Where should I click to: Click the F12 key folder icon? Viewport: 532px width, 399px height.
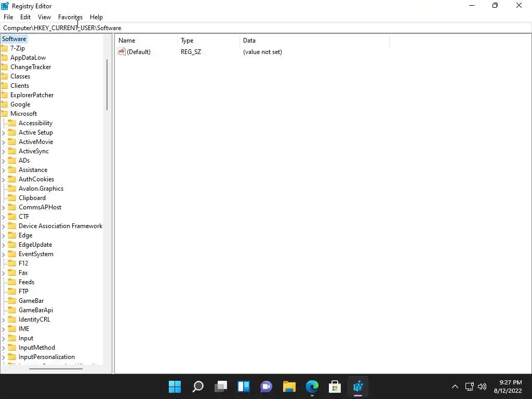pos(12,263)
